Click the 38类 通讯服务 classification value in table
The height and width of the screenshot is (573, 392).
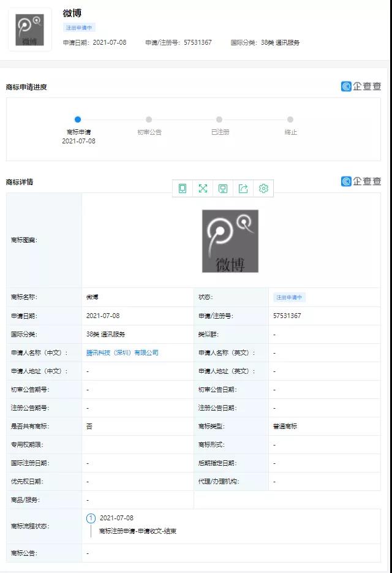pyautogui.click(x=106, y=335)
